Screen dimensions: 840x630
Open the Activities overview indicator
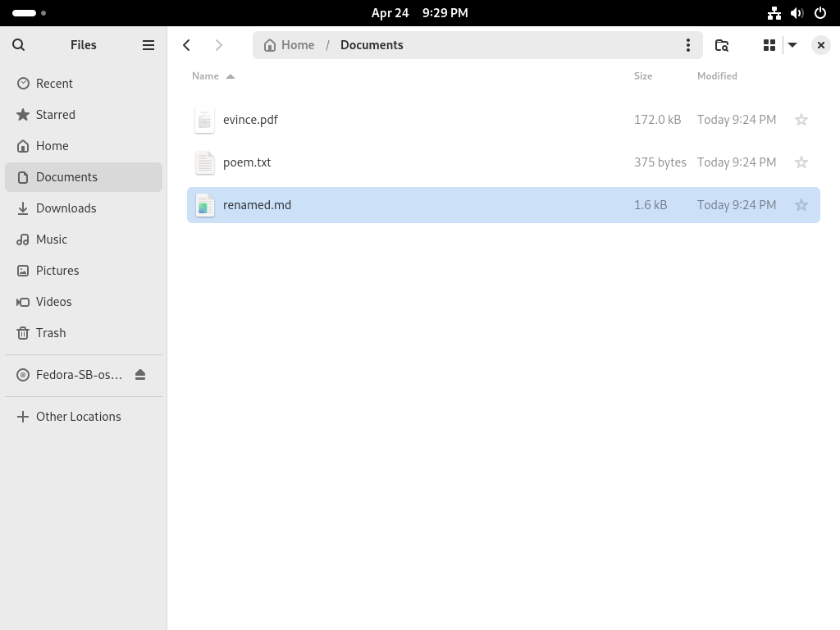(x=29, y=13)
